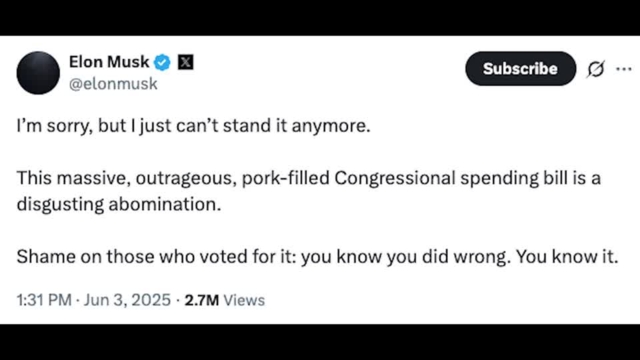Click the X affiliate badge beside name
Screen dimensions: 640x360
pos(185,62)
